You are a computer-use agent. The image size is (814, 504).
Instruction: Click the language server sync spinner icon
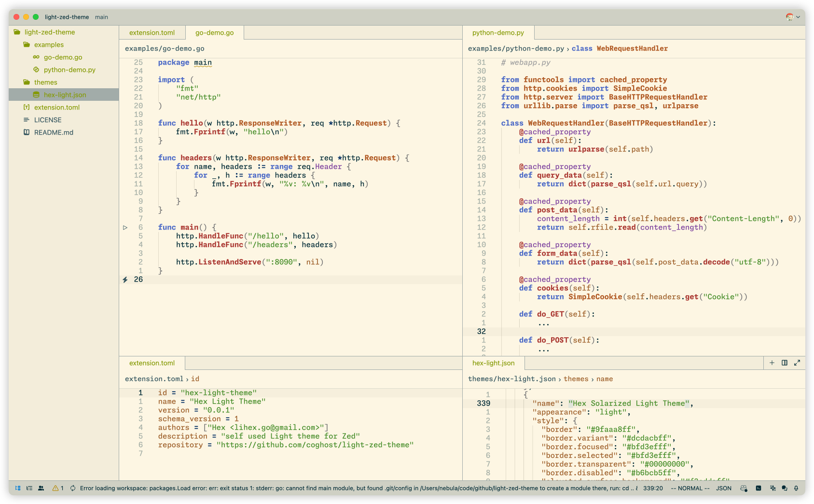click(73, 488)
